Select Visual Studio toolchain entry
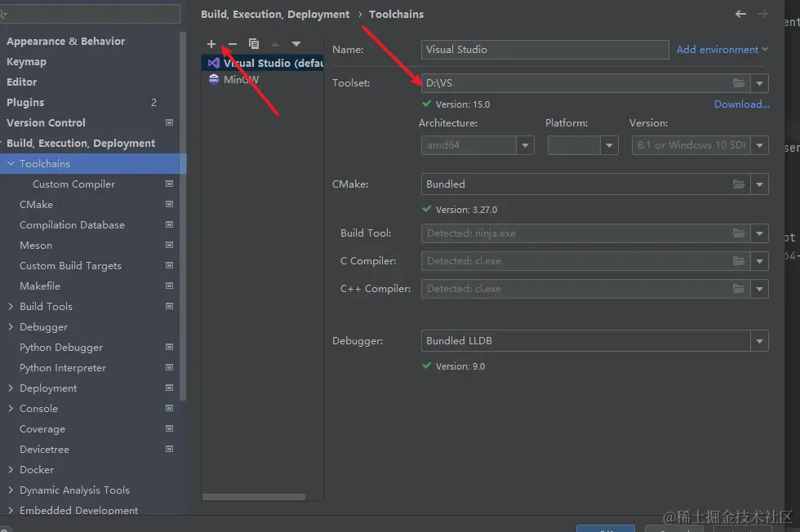Screen dimensions: 800x532 (x=263, y=63)
